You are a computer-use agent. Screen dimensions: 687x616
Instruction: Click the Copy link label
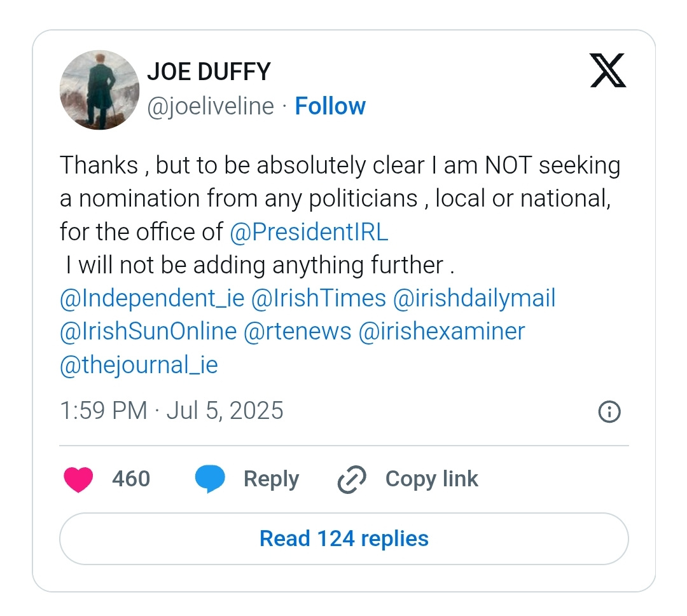pos(431,479)
